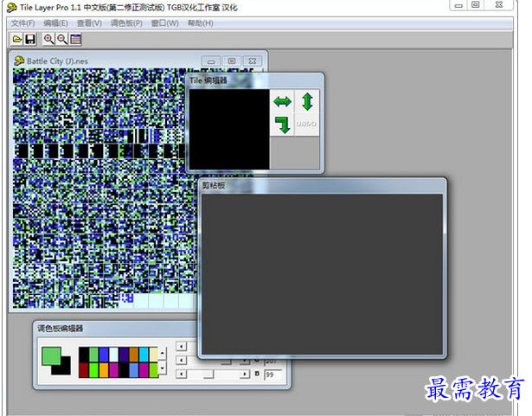The width and height of the screenshot is (532, 416).
Task: Click the UNDO button in the Tile editor
Action: coord(306,125)
